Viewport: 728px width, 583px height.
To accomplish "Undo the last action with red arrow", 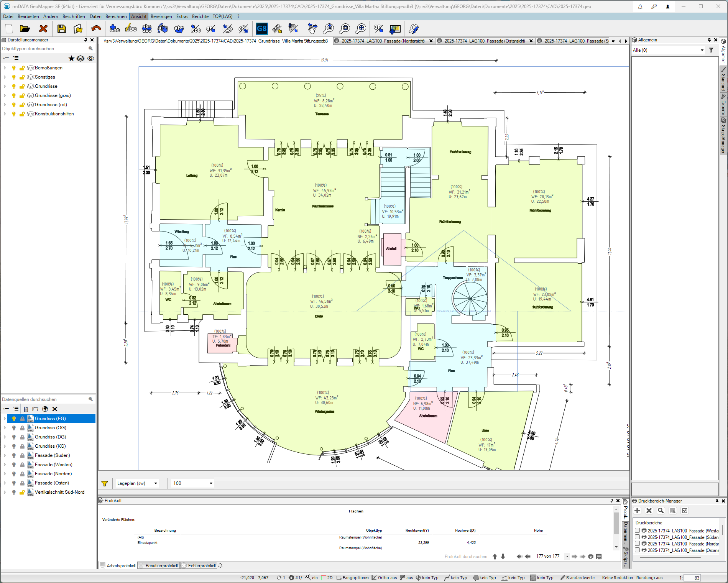I will coord(96,29).
